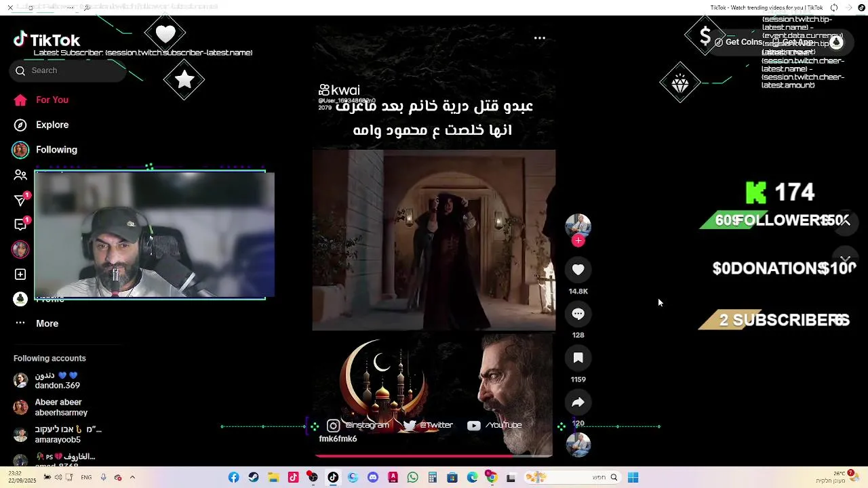Go to previous video up arrow
The height and width of the screenshot is (488, 868).
[845, 222]
